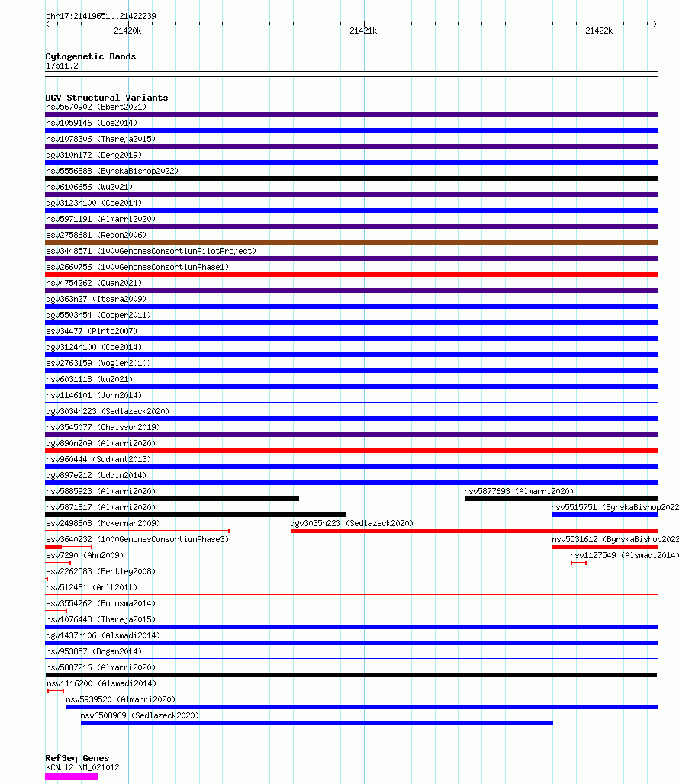The image size is (679, 784).
Task: Click the DGV Structural Variants track title
Action: (107, 98)
